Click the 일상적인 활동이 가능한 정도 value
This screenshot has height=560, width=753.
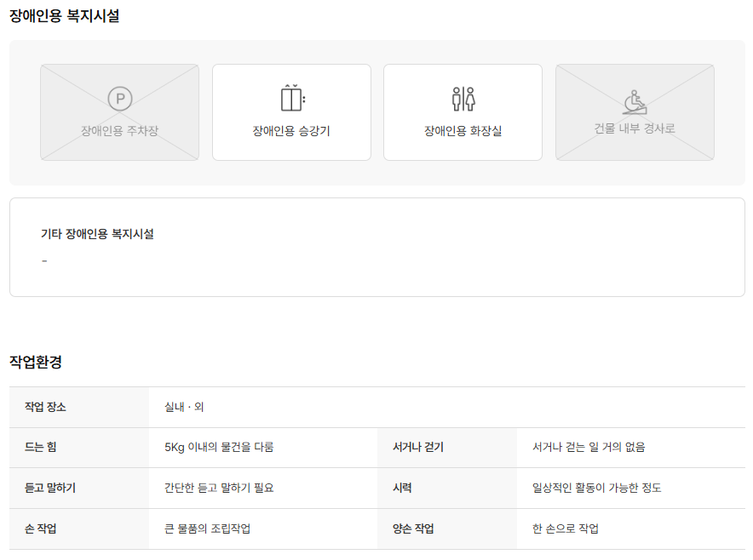[x=597, y=488]
